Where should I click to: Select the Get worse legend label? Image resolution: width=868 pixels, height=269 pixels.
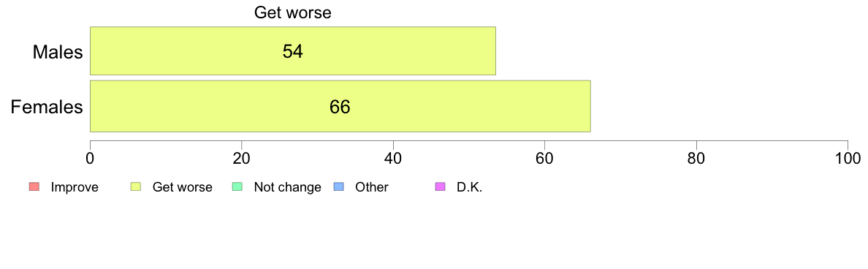(x=182, y=187)
